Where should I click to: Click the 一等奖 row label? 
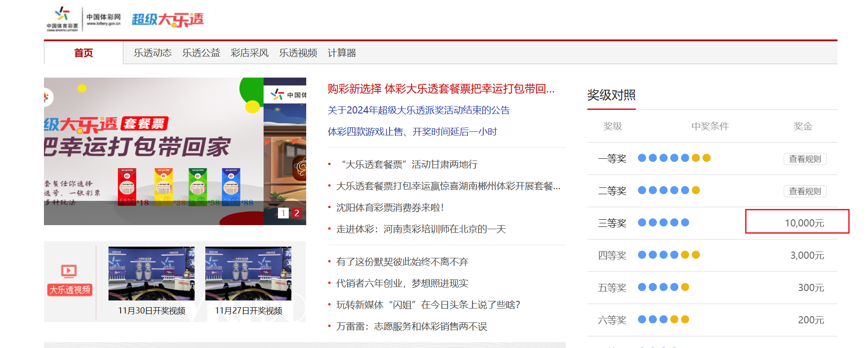[x=612, y=159]
